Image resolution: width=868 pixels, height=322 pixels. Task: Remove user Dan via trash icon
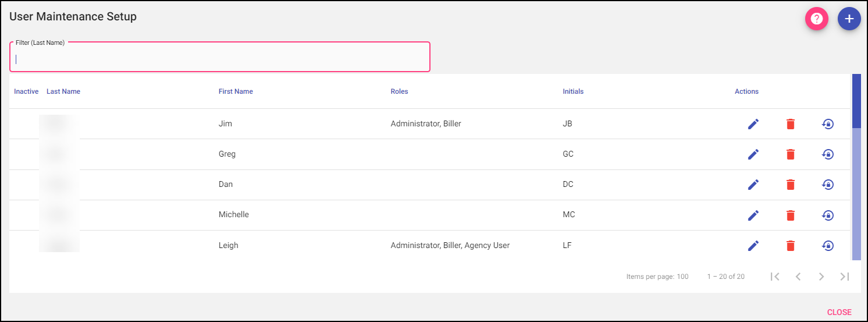790,185
